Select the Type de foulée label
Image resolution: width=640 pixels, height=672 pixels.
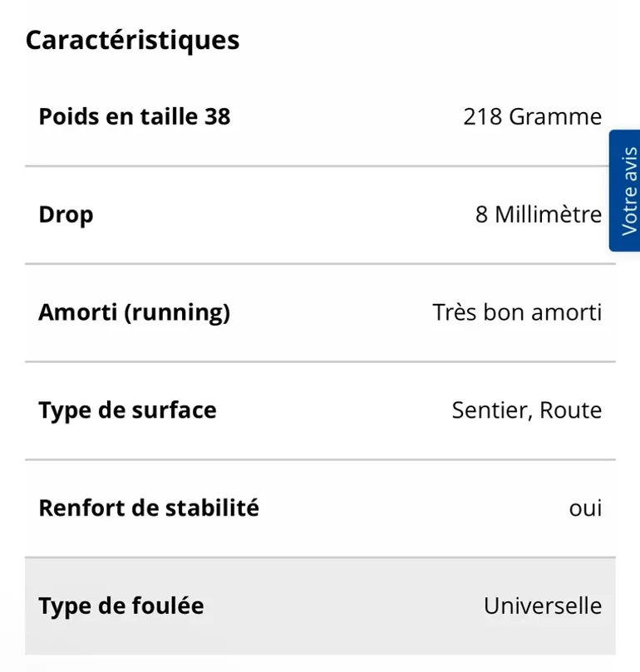coord(121,606)
